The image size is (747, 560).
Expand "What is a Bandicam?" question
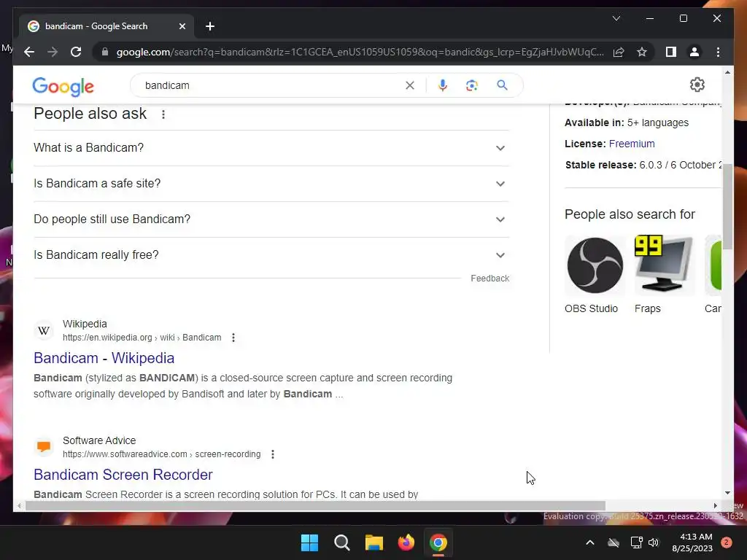click(x=271, y=148)
